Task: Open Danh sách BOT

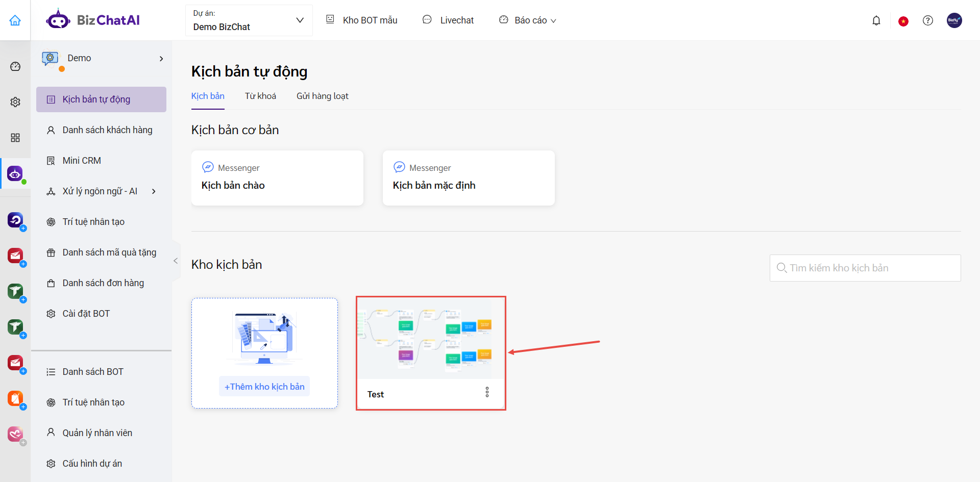Action: tap(101, 372)
